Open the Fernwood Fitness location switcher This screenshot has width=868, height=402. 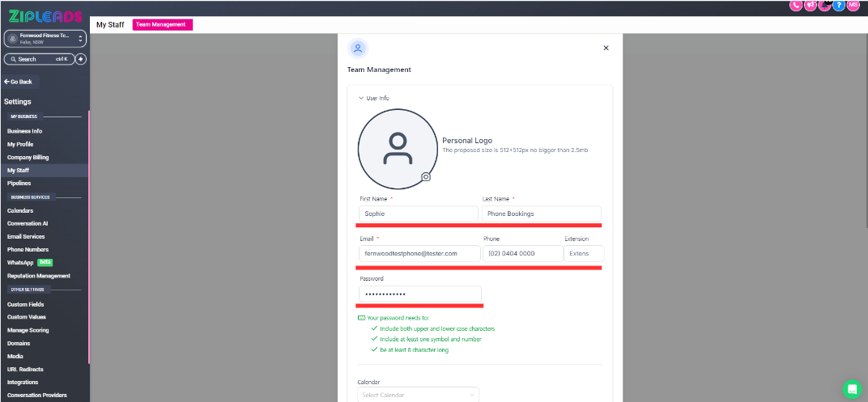[x=45, y=39]
